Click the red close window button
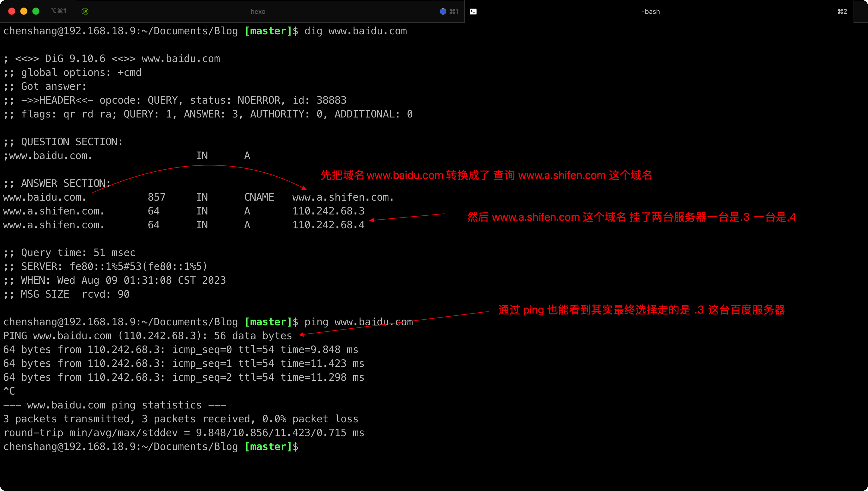The width and height of the screenshot is (868, 491). click(12, 11)
